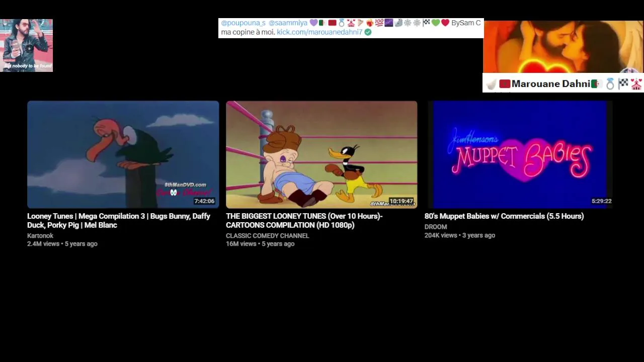This screenshot has height=362, width=644.
Task: Click title 'Looney Tunes | Mega Compilation 3'
Action: click(x=119, y=221)
